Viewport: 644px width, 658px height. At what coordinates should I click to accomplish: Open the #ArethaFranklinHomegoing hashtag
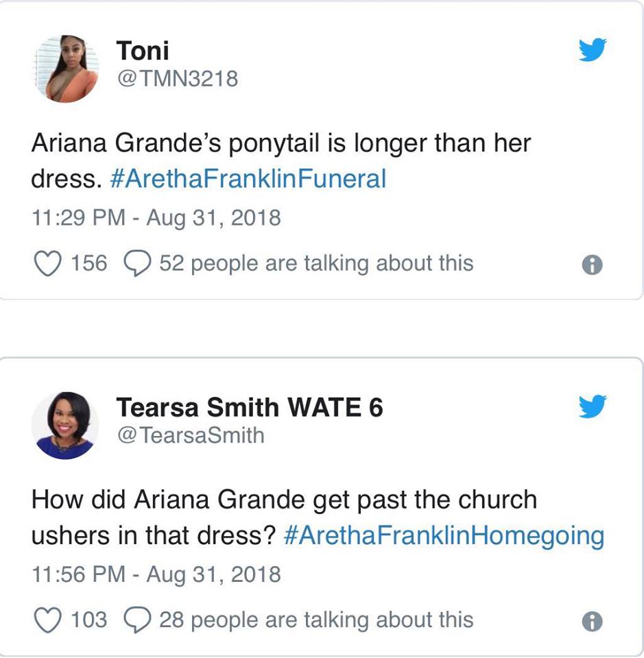click(x=444, y=536)
